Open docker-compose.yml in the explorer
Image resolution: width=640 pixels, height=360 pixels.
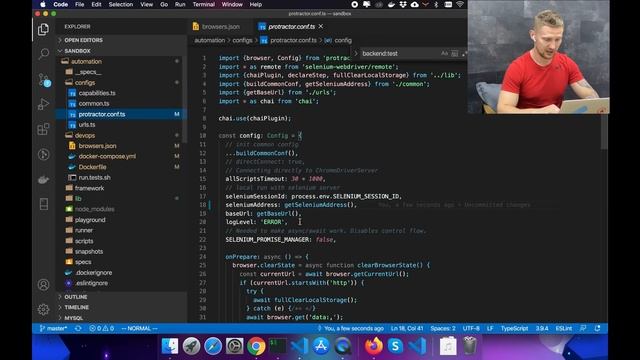pos(107,156)
